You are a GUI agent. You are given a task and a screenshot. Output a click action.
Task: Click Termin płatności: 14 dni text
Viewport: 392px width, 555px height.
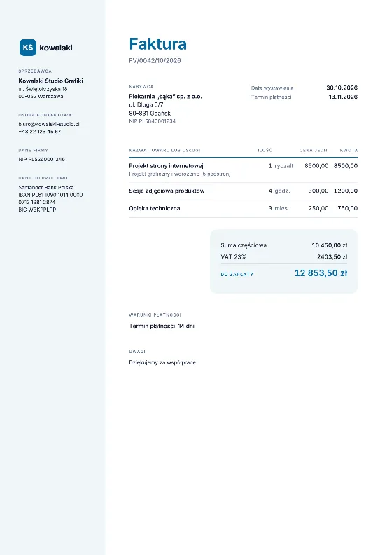[x=162, y=326]
